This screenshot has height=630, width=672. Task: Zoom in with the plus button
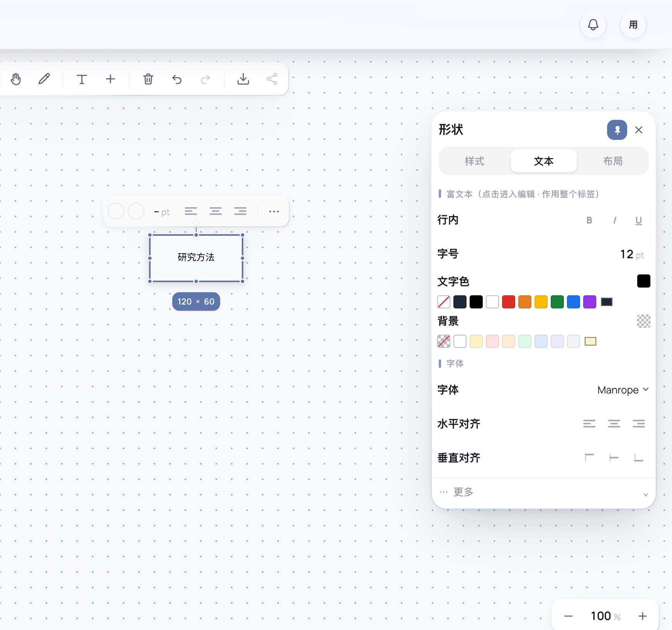(643, 616)
